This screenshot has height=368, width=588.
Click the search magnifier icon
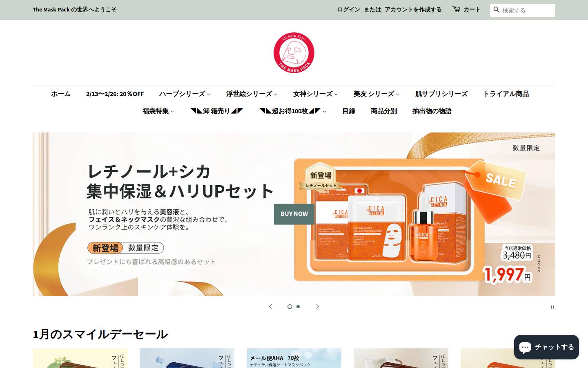coord(497,9)
